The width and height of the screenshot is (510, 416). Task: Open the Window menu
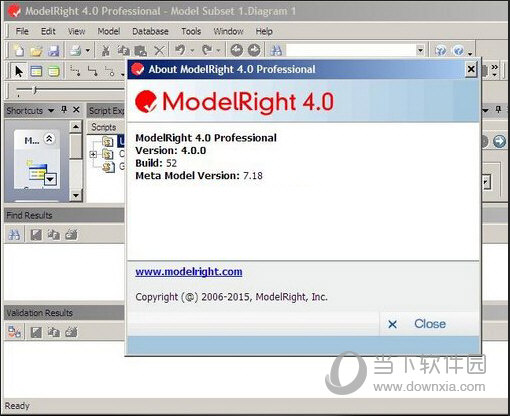pyautogui.click(x=228, y=31)
